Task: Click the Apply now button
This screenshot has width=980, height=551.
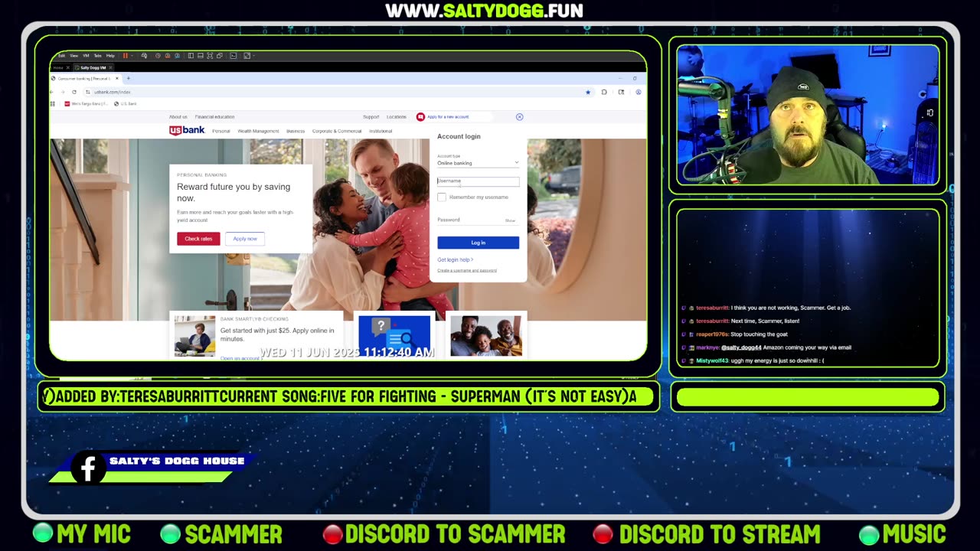Action: point(245,239)
